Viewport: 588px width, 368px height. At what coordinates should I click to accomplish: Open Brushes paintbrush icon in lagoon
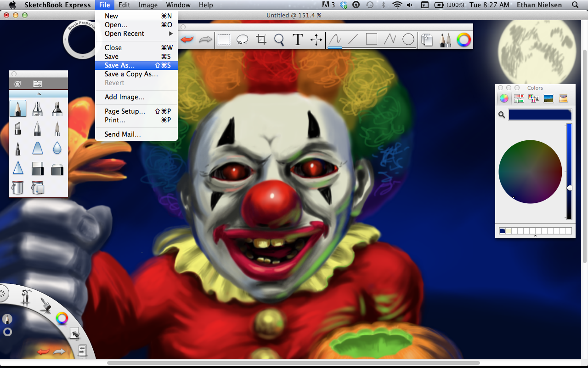[x=45, y=305]
